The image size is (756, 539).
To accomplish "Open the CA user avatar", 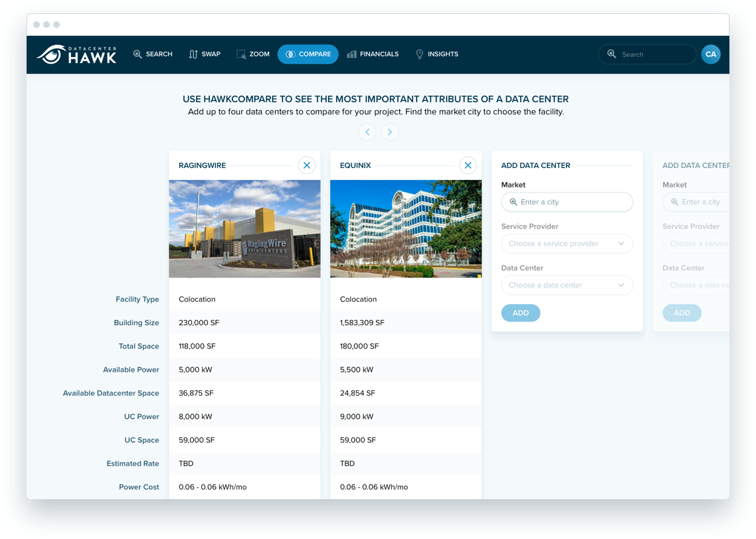I will tap(711, 54).
